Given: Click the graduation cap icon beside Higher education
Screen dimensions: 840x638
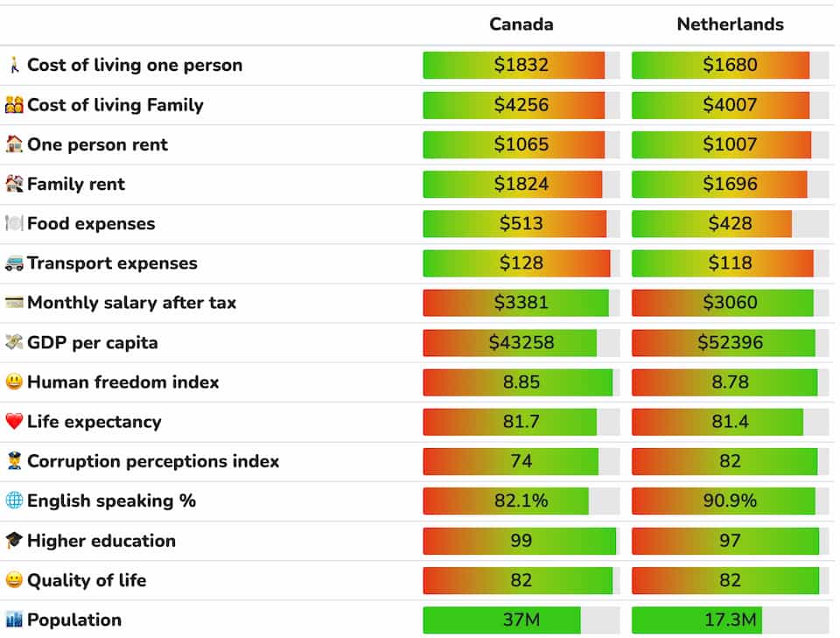Looking at the screenshot, I should 14,541.
